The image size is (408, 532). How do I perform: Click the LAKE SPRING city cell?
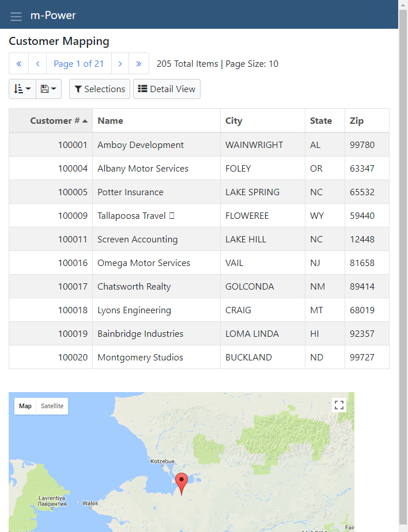pyautogui.click(x=263, y=192)
